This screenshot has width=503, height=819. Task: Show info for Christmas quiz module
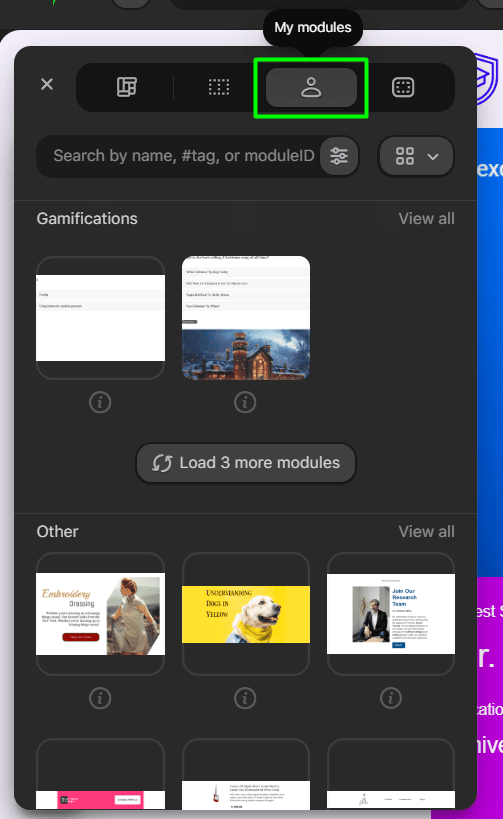(245, 402)
